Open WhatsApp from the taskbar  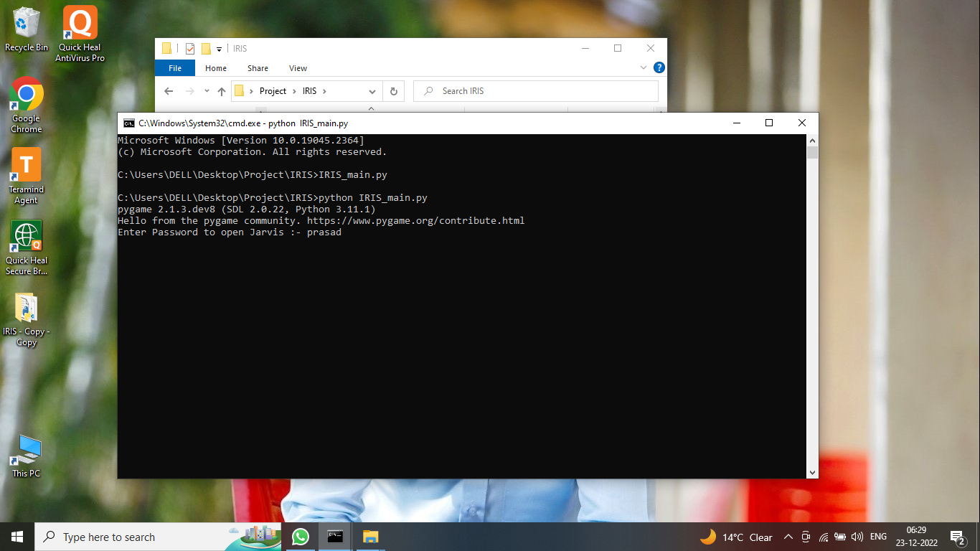(x=301, y=537)
